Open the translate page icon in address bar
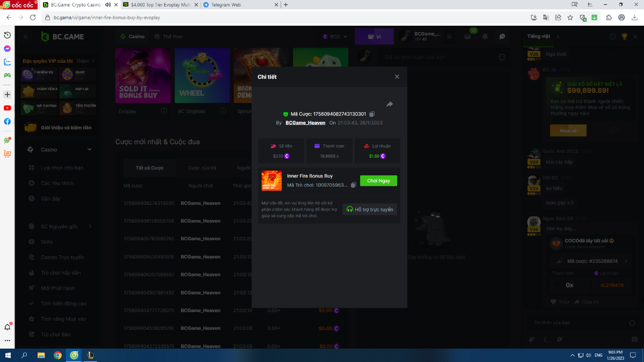 click(546, 17)
